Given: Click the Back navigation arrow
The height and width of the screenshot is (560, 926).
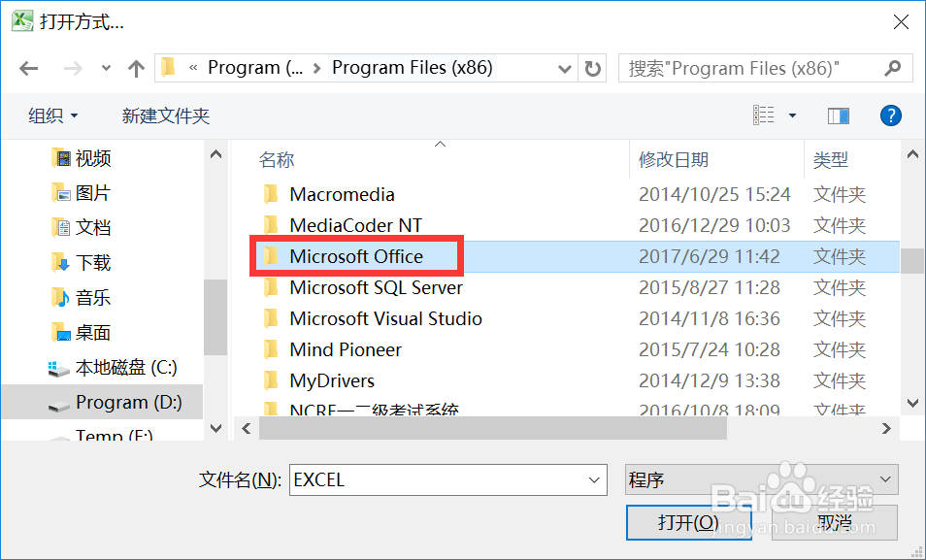Looking at the screenshot, I should pos(29,68).
